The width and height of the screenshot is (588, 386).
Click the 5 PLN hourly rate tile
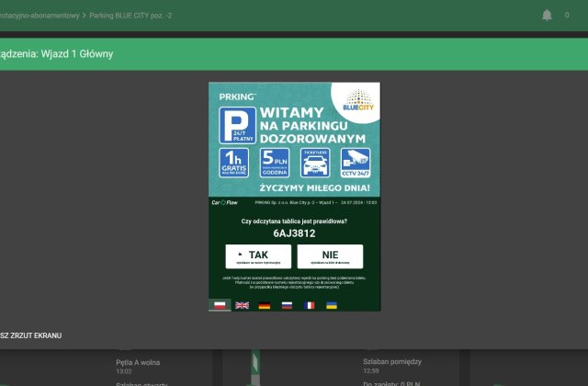(x=275, y=163)
